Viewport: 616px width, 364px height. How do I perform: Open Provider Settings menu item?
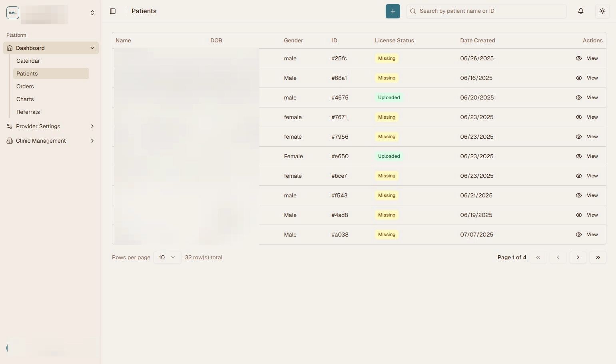51,126
